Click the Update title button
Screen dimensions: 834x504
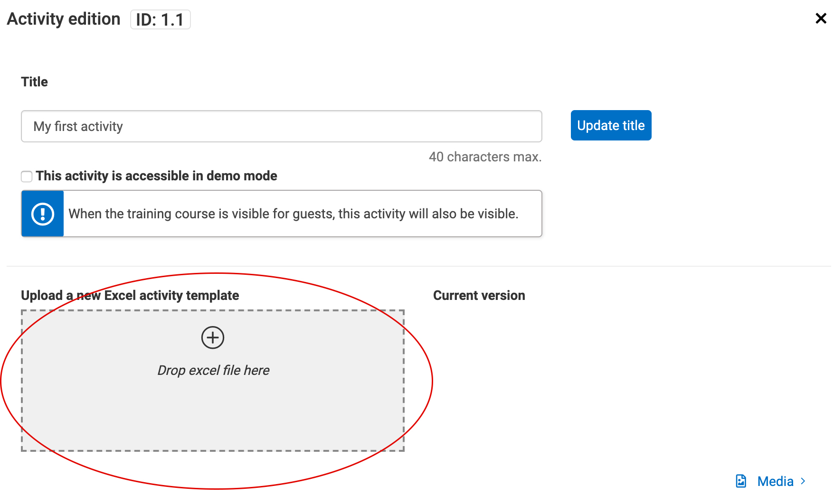(x=611, y=125)
